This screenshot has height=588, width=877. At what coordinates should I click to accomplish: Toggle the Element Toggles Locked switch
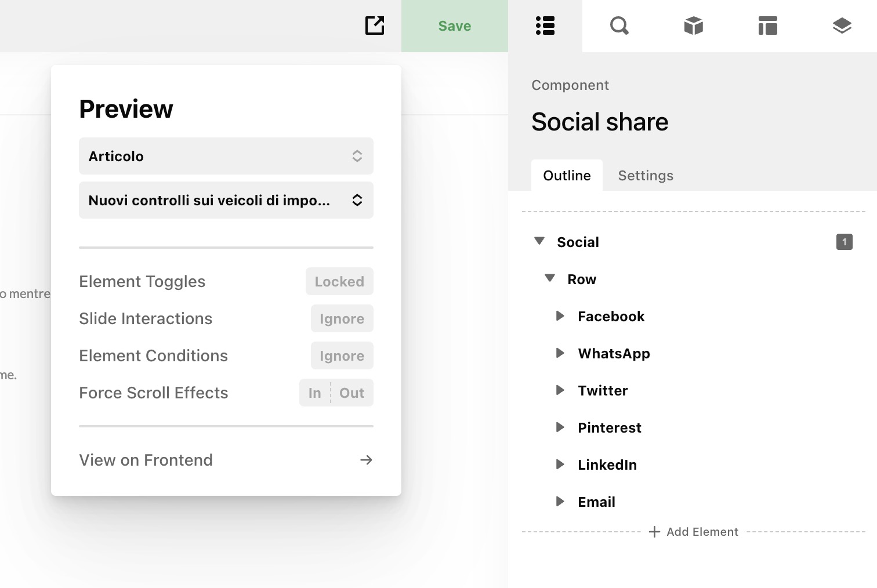(339, 281)
